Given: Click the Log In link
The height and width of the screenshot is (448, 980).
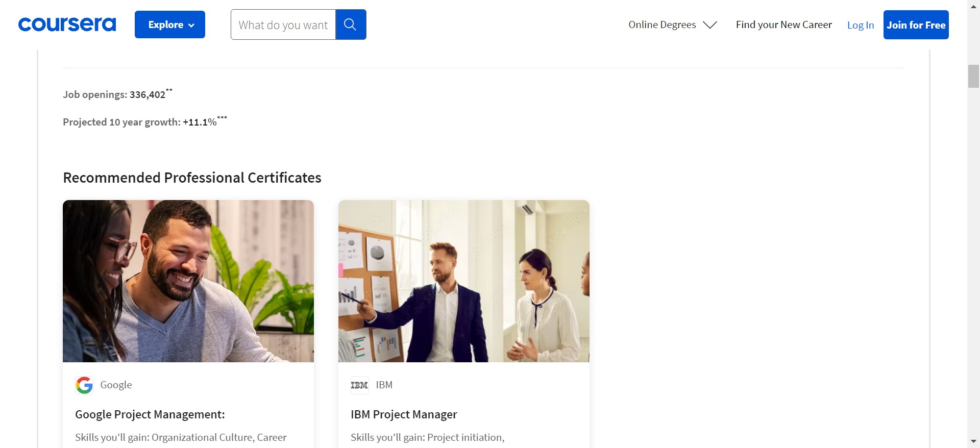Looking at the screenshot, I should pos(860,25).
